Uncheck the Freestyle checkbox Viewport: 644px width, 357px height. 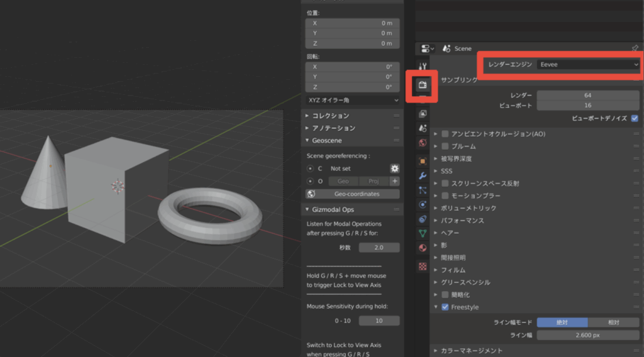[445, 307]
